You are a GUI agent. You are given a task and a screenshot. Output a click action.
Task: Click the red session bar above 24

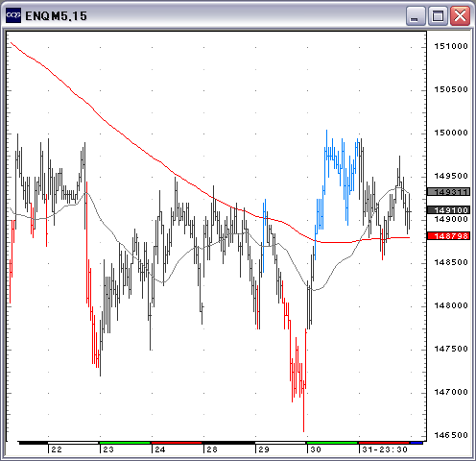pyautogui.click(x=177, y=443)
